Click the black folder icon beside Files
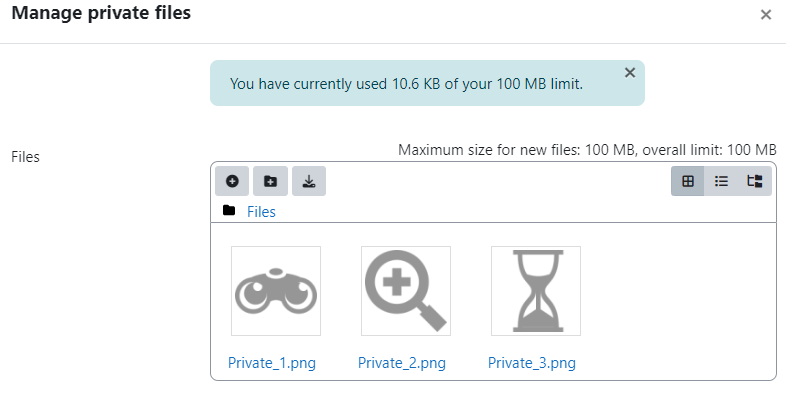Image resolution: width=786 pixels, height=395 pixels. pos(229,210)
